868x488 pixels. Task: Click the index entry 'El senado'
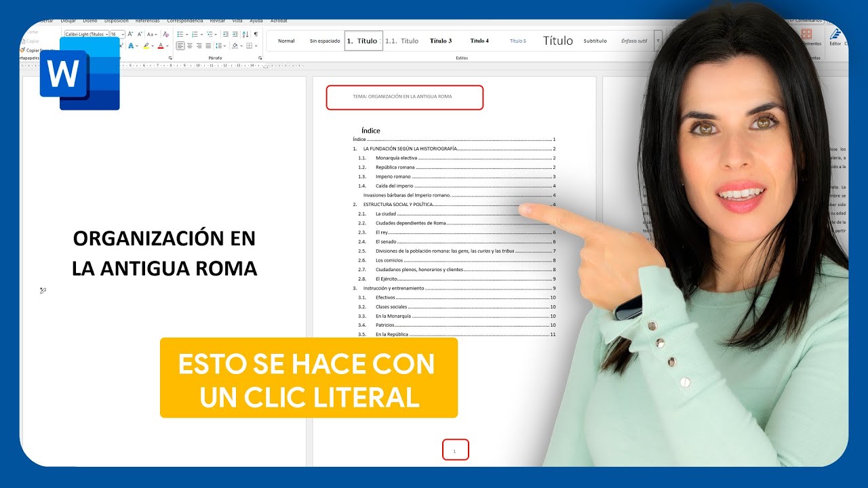click(386, 242)
